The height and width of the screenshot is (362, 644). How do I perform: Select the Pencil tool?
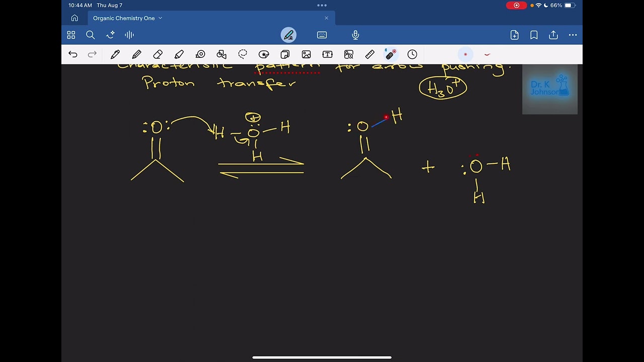[x=137, y=54]
